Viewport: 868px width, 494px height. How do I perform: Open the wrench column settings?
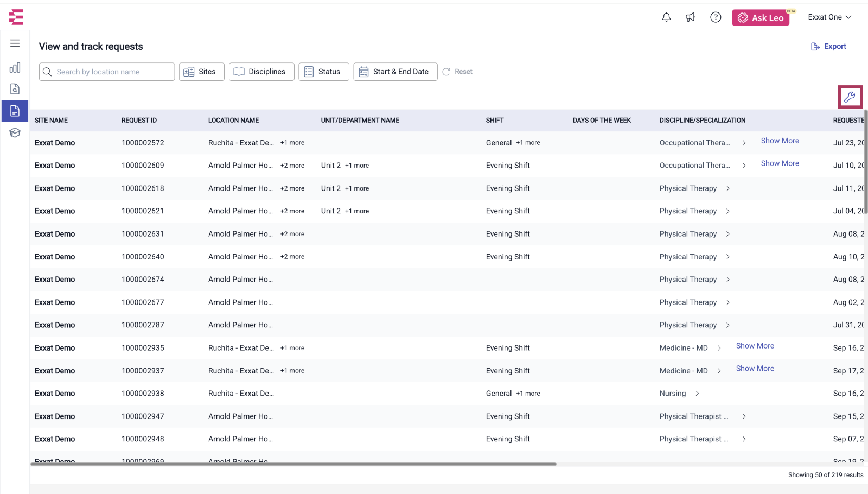(850, 97)
